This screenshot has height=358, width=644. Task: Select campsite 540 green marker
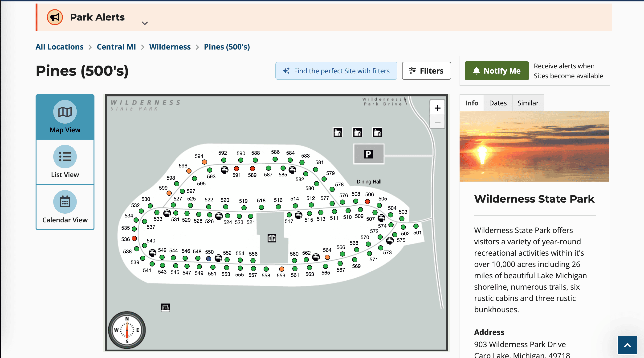pos(144,246)
